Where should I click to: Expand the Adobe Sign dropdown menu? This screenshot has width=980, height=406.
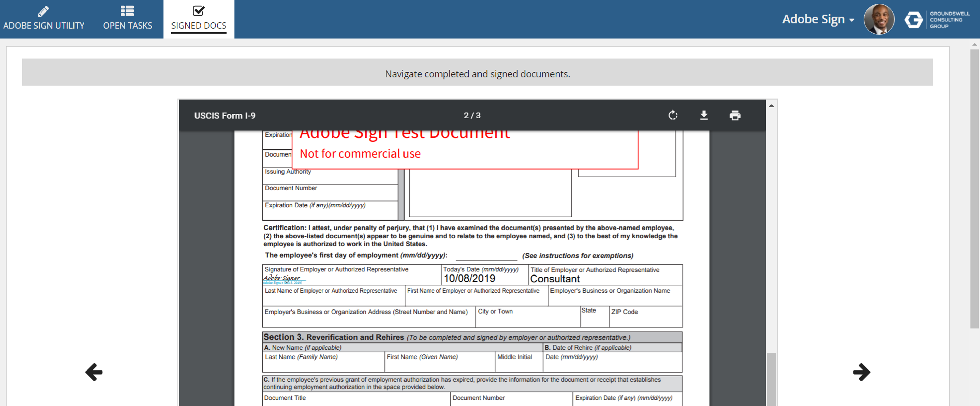pos(818,19)
